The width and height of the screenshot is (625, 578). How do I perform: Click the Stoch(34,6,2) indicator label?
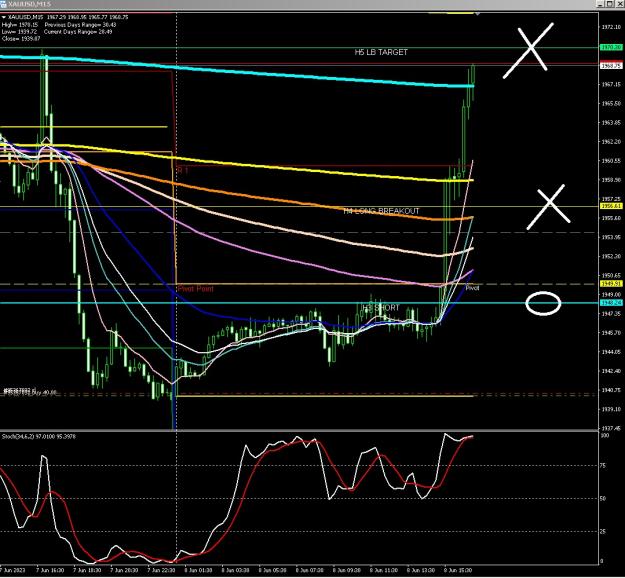click(x=39, y=436)
